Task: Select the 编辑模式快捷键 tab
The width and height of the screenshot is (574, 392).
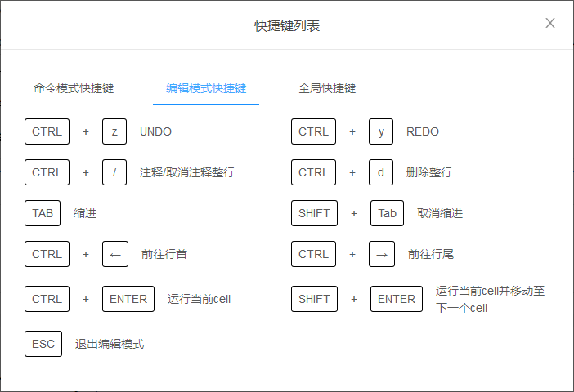Action: [206, 88]
